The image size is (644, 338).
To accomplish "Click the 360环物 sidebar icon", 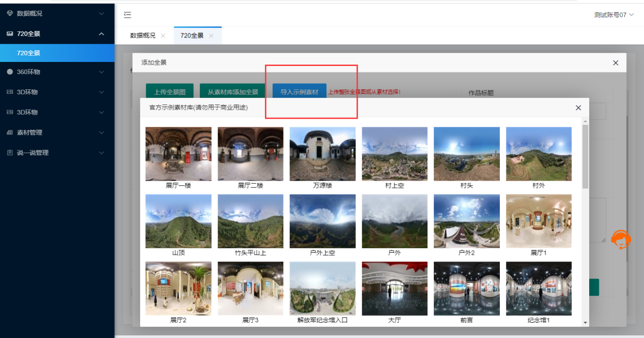I will point(10,72).
